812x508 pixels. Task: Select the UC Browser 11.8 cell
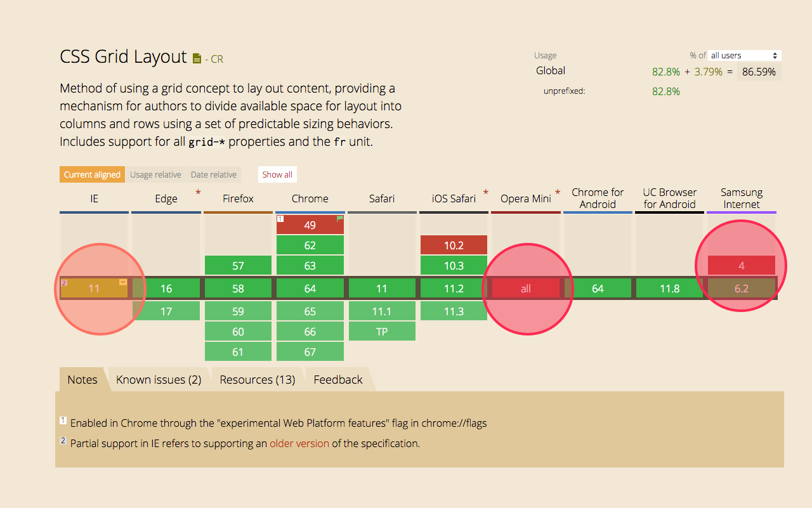(669, 289)
